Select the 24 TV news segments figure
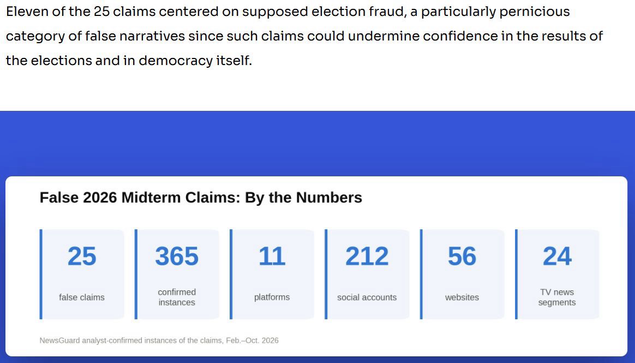 click(557, 256)
